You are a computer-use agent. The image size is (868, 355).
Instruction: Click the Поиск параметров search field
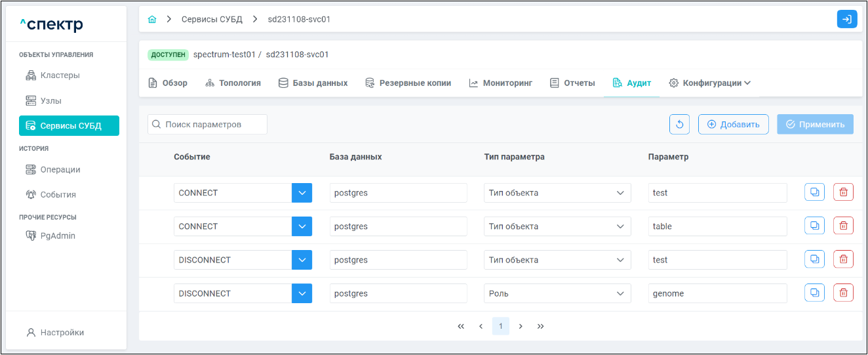[208, 125]
